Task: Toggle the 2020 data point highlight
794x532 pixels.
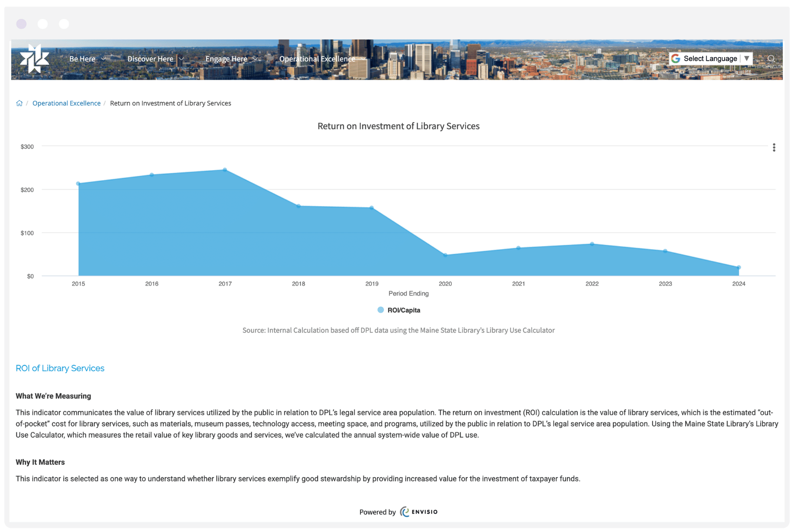Action: click(x=445, y=255)
